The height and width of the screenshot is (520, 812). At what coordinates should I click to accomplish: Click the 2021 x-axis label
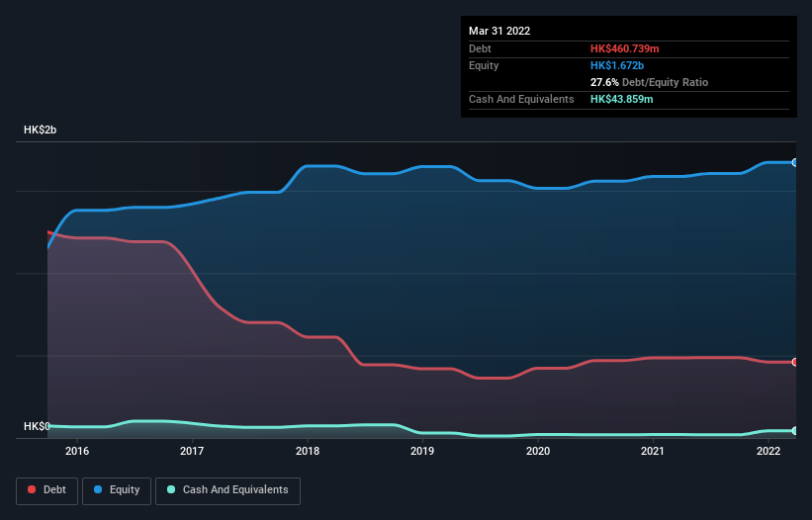[653, 451]
